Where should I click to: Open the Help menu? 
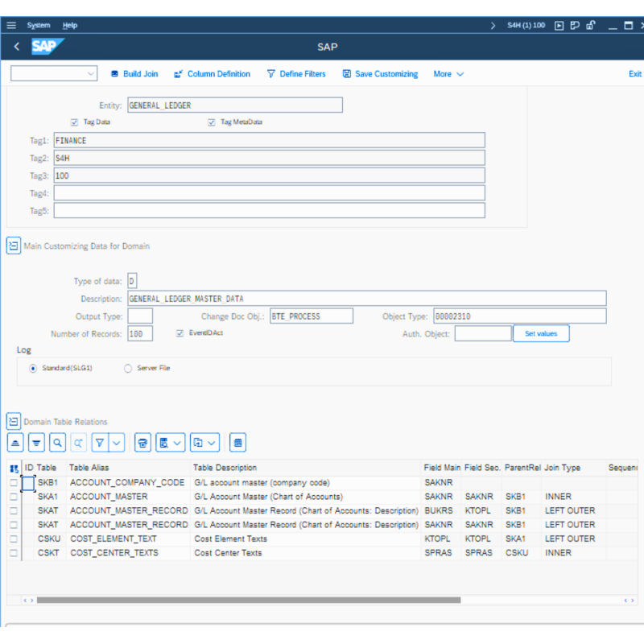(x=69, y=25)
